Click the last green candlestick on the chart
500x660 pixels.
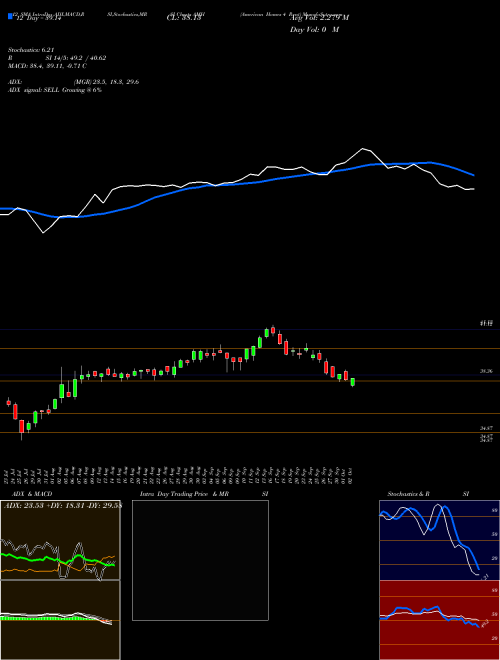click(353, 382)
